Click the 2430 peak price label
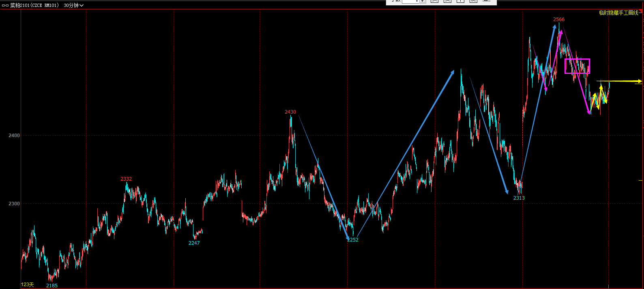Image resolution: width=644 pixels, height=289 pixels. tap(290, 112)
